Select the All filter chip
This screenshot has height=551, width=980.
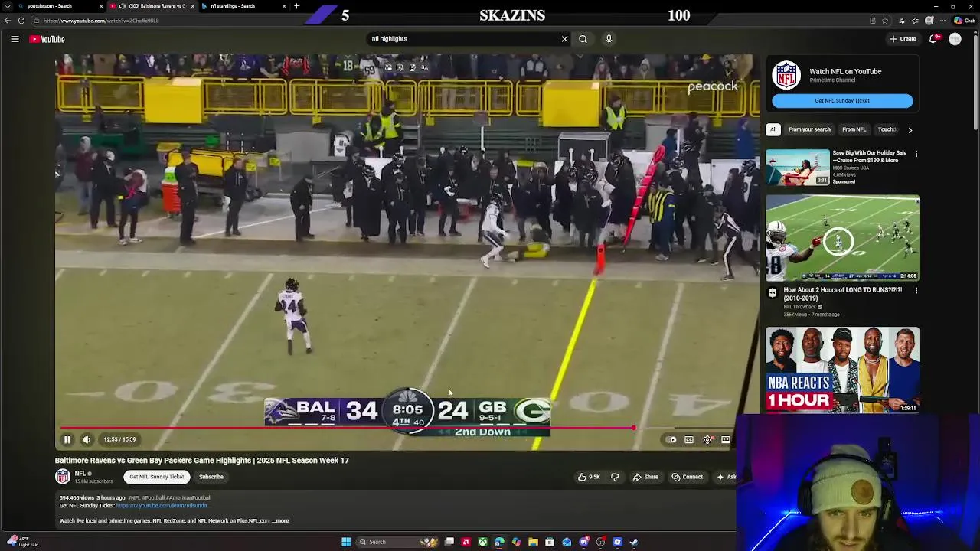pyautogui.click(x=773, y=129)
